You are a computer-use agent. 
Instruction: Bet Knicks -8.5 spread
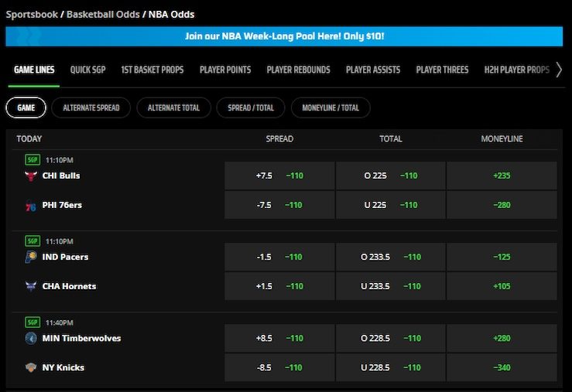click(x=279, y=367)
